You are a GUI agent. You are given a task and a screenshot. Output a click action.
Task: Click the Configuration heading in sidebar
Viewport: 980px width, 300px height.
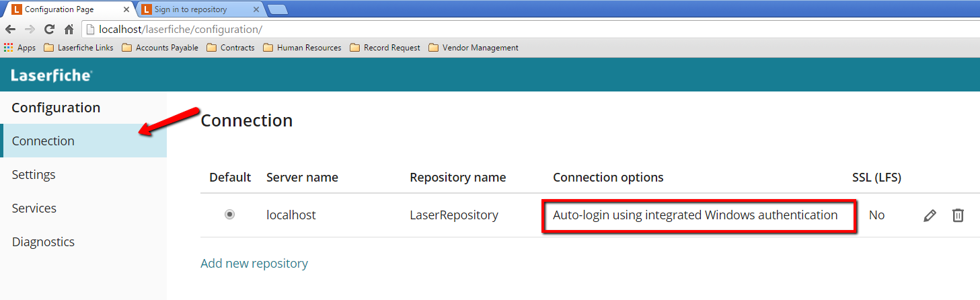(56, 108)
